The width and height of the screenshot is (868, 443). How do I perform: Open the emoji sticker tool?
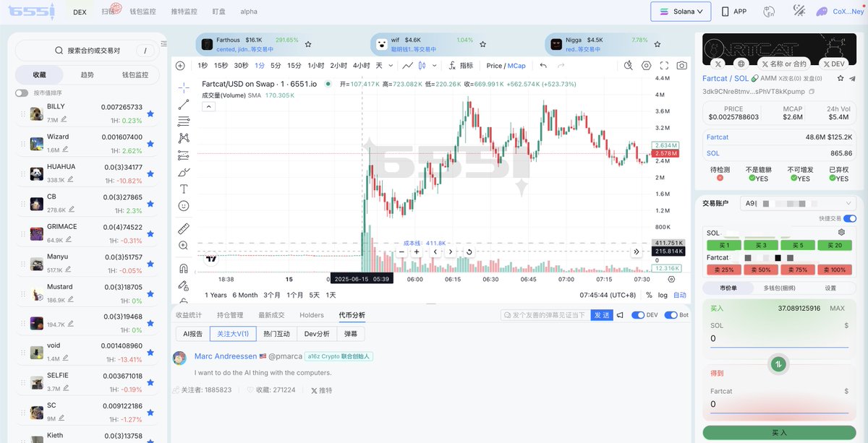(x=184, y=206)
